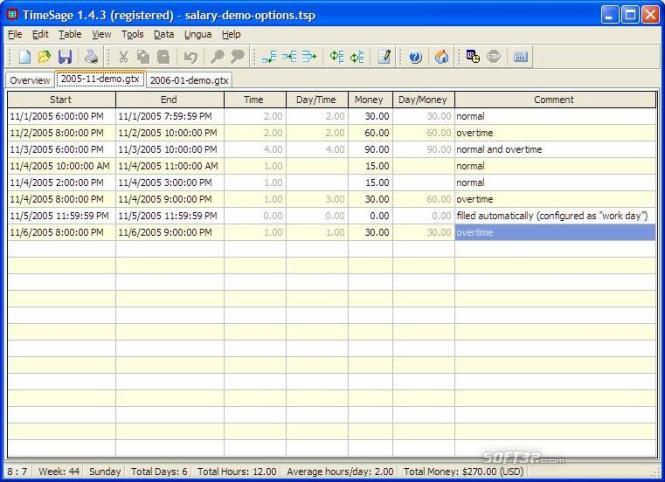Click the Open folder icon
665x482 pixels.
click(x=44, y=58)
